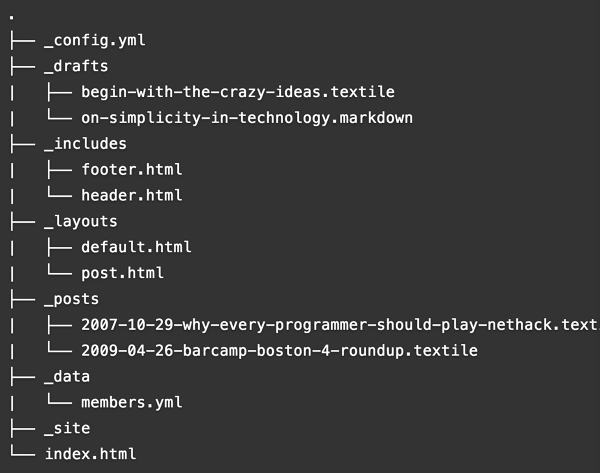Click the _site directory name
The height and width of the screenshot is (473, 600).
tap(67, 428)
